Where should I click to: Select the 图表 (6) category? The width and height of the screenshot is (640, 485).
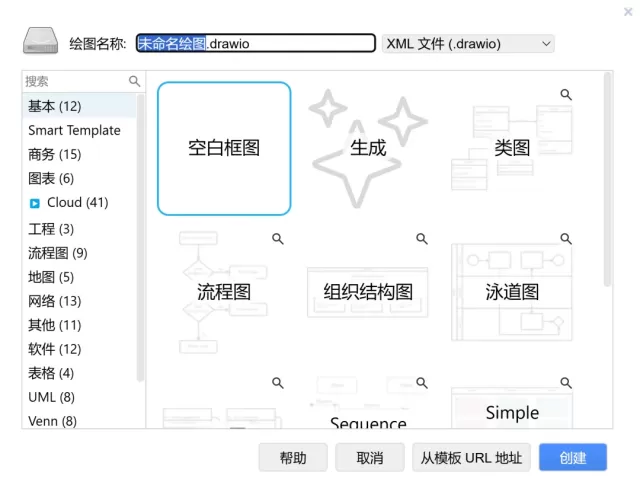pos(79,178)
